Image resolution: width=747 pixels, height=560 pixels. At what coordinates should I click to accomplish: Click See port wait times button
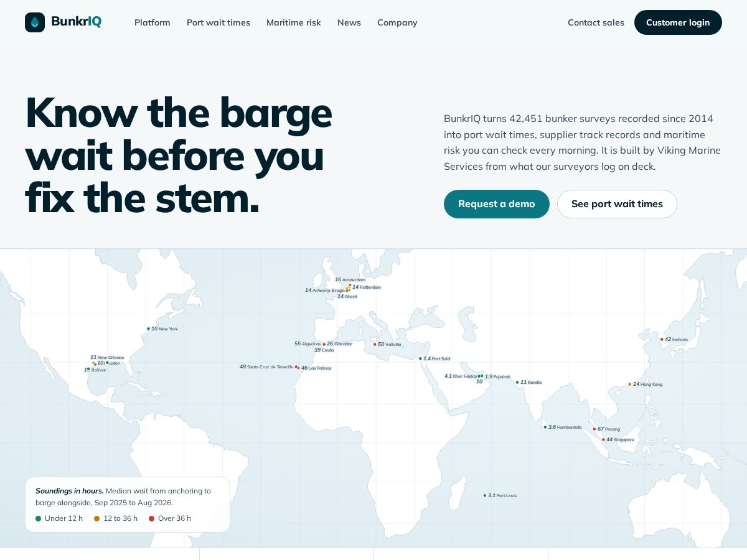click(x=617, y=204)
